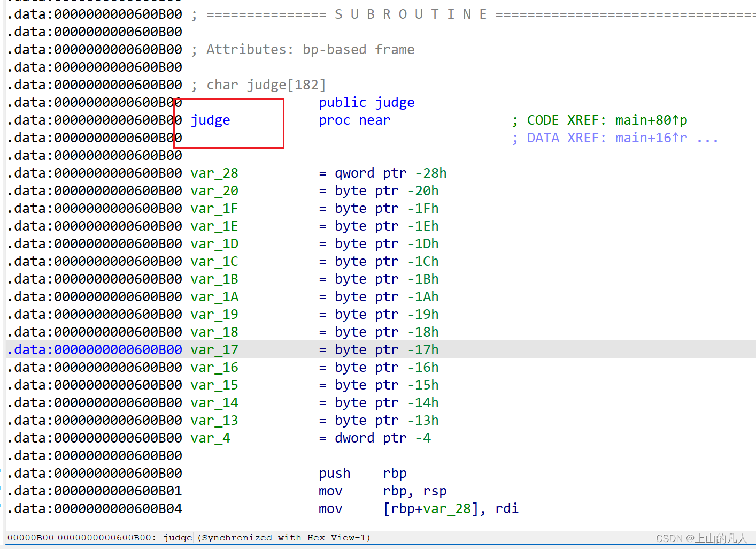The image size is (756, 549).
Task: Select variable var_1F
Action: [214, 209]
